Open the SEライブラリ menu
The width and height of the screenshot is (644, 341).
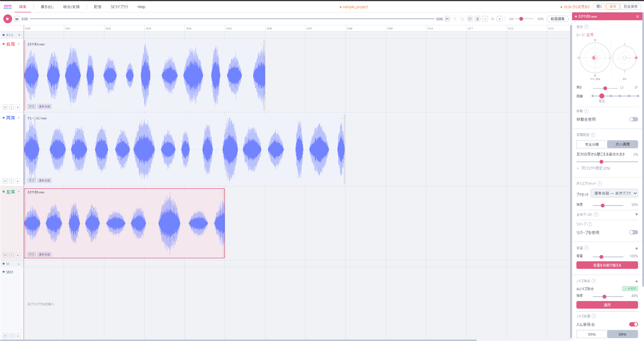click(119, 7)
